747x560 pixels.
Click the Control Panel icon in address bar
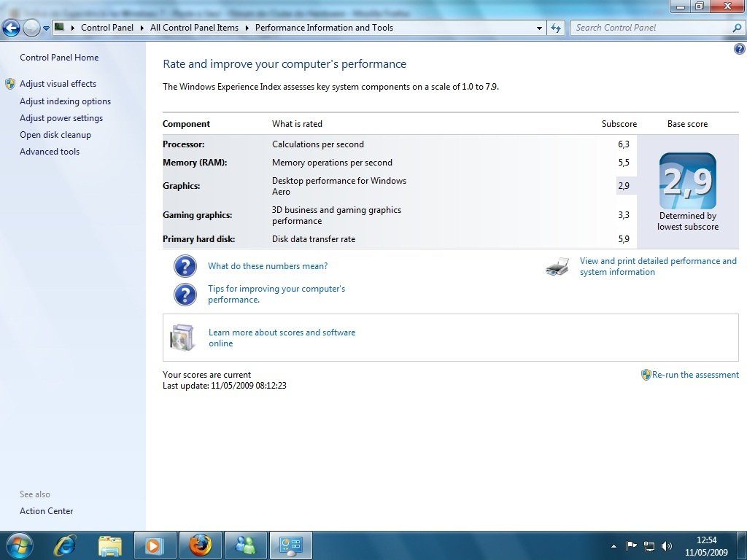point(60,27)
